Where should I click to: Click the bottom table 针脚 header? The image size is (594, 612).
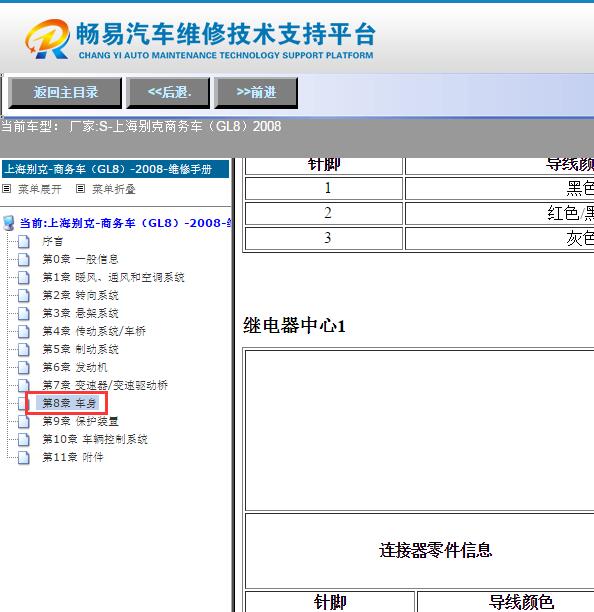pyautogui.click(x=330, y=602)
